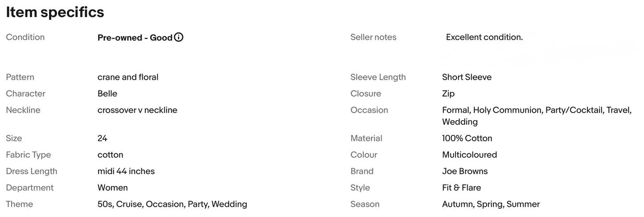Select the Fit & Flare style value
The width and height of the screenshot is (644, 217).
462,188
